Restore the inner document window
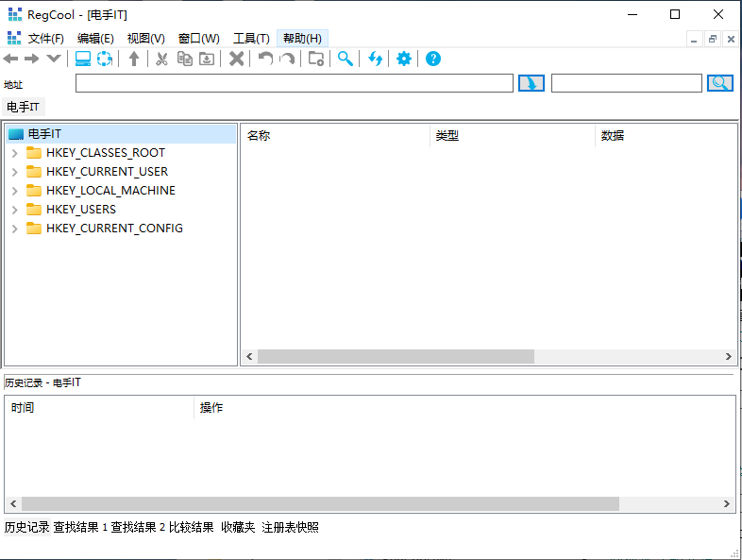Screen dimensions: 742x560 (x=712, y=39)
